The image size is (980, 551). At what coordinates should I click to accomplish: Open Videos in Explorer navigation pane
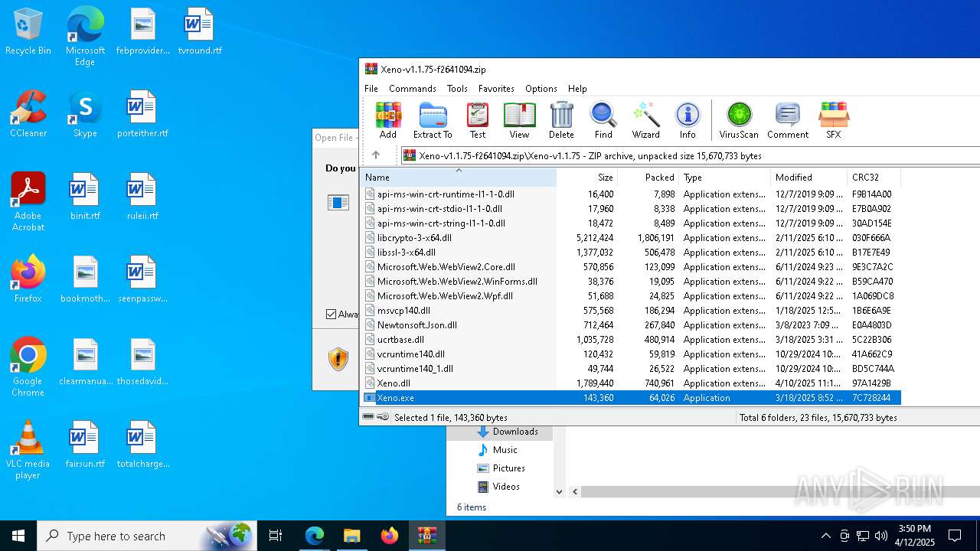click(498, 487)
